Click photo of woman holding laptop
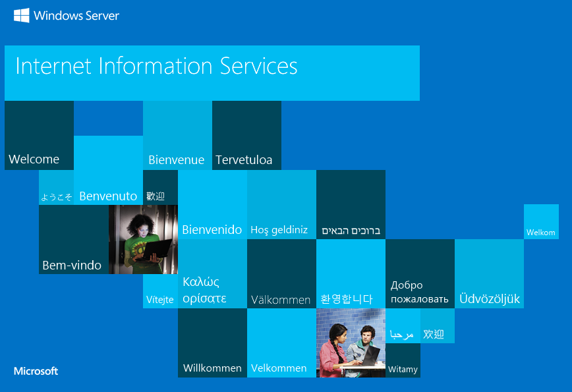Image resolution: width=572 pixels, height=392 pixels. [x=143, y=239]
